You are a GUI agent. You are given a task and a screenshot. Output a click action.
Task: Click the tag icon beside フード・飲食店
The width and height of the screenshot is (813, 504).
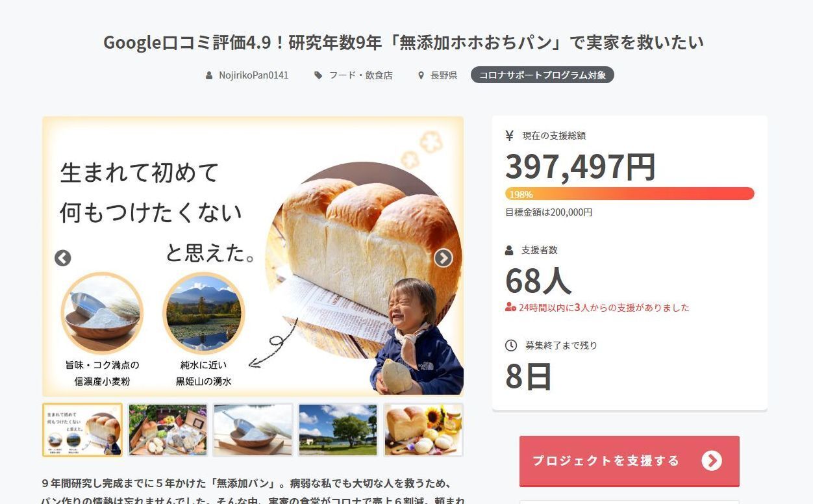click(318, 75)
